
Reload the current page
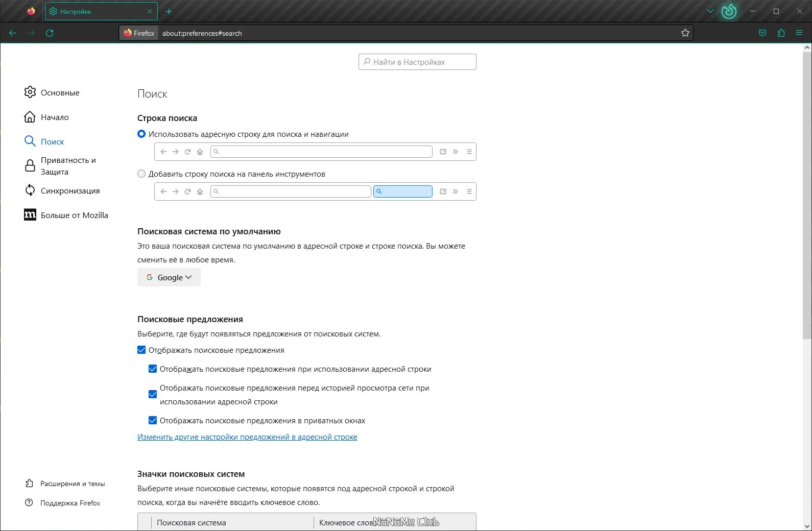50,33
